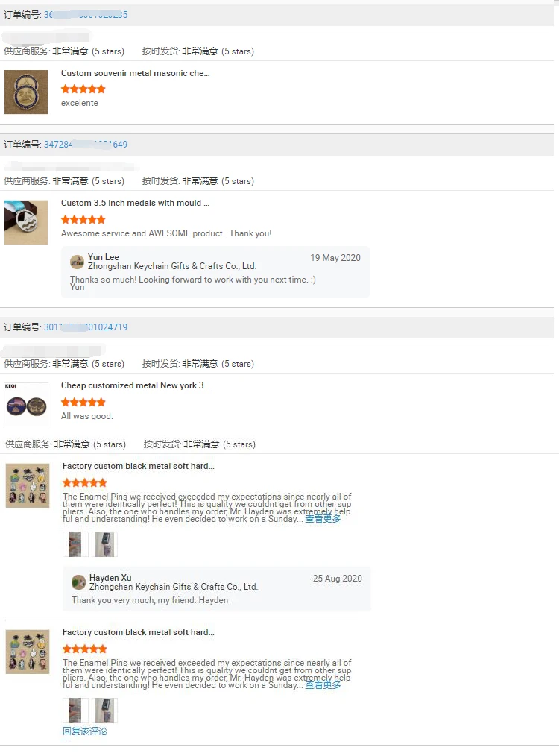
Task: Expand the last enamel pins review with 查看更多
Action: pos(323,685)
